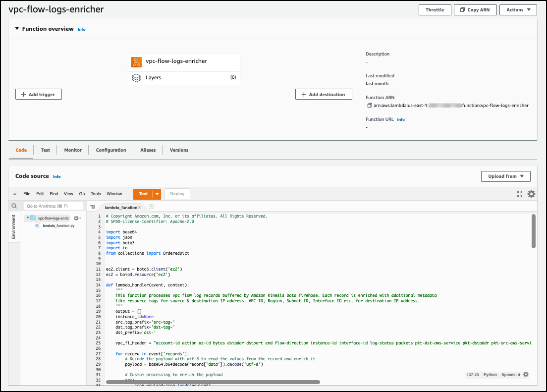Open the editor settings gear icon
The image size is (547, 392).
tap(531, 194)
